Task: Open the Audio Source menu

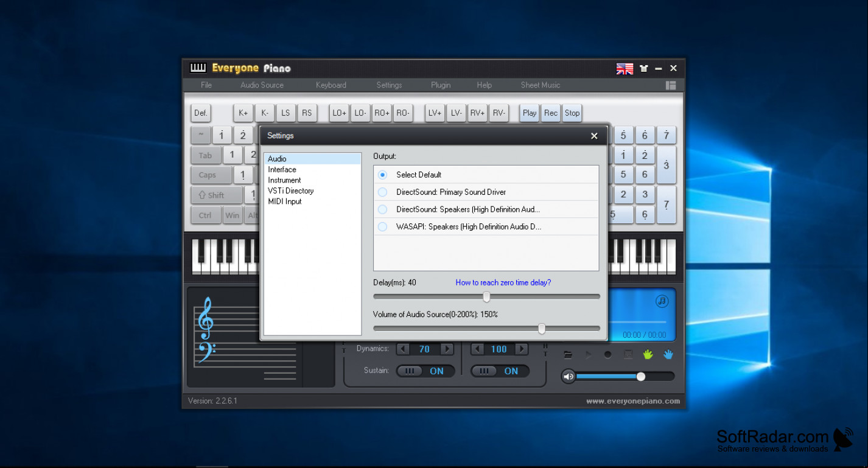Action: (262, 85)
